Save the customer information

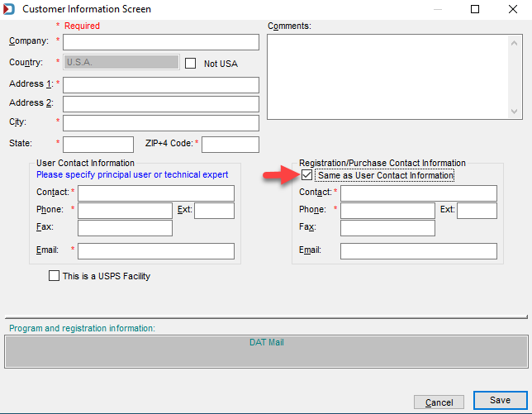[500, 401]
